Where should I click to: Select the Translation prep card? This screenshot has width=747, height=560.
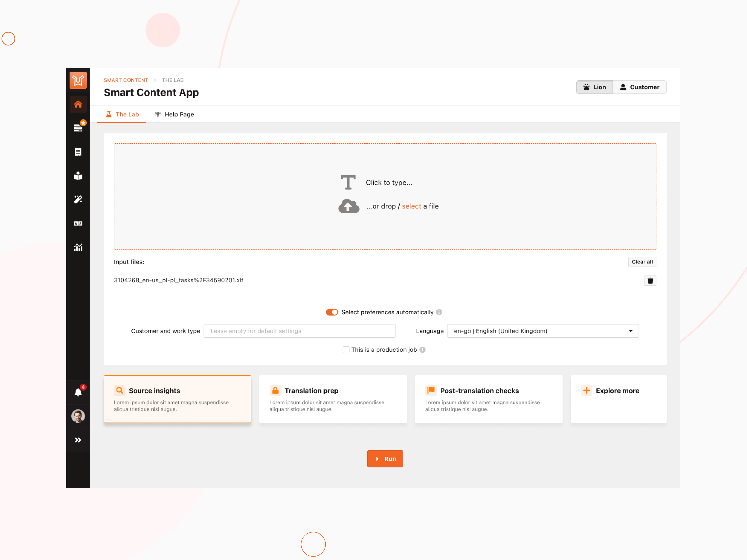coord(333,399)
